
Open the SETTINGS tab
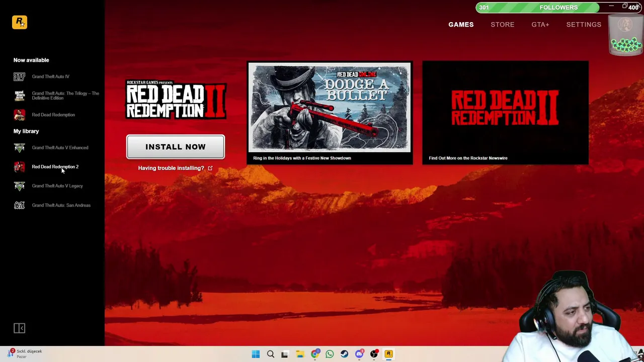click(584, 25)
